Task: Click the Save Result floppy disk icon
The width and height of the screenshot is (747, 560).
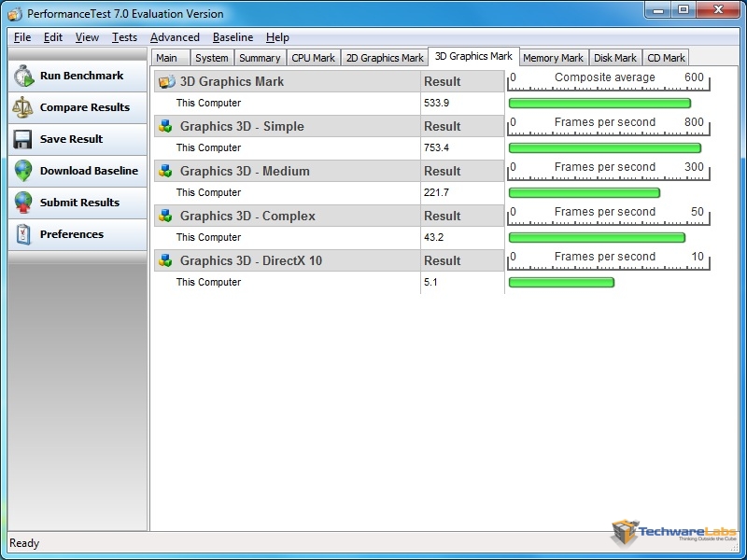Action: pyautogui.click(x=23, y=140)
